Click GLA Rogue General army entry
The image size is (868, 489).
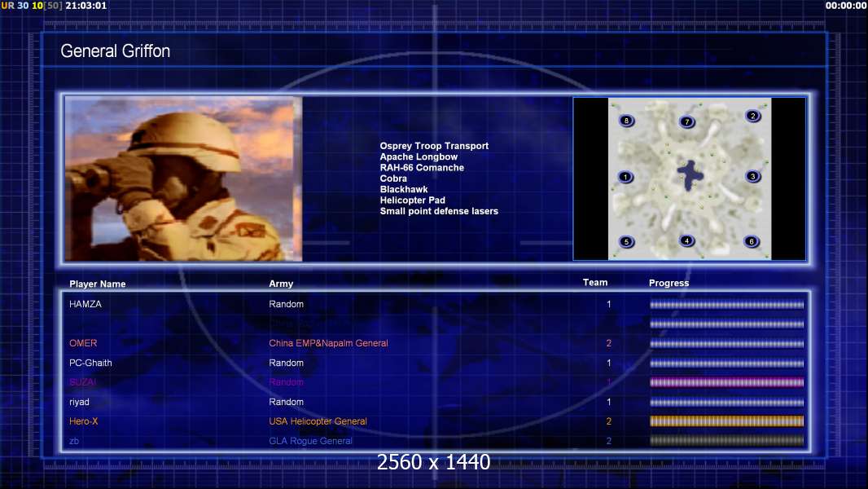pyautogui.click(x=310, y=442)
